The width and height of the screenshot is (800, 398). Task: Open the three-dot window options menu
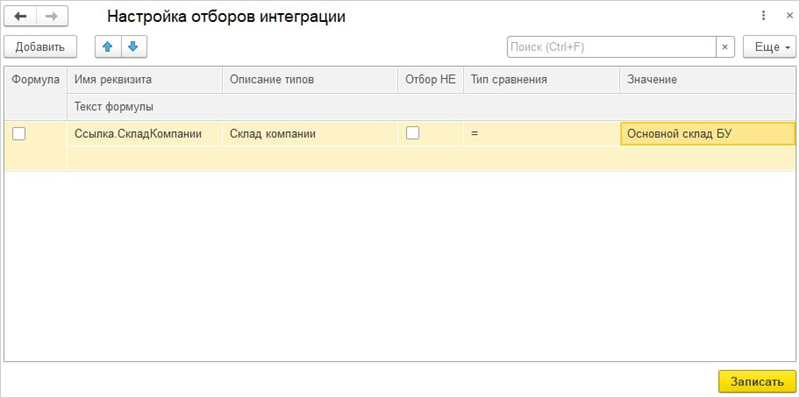(764, 16)
